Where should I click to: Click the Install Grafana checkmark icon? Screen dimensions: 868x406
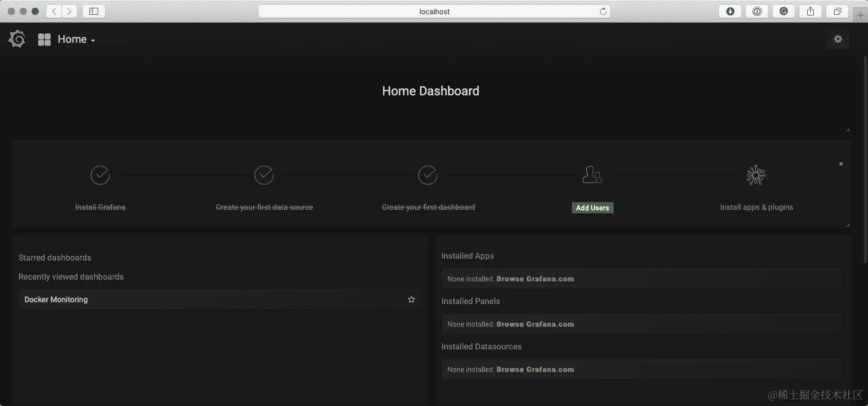pos(100,175)
